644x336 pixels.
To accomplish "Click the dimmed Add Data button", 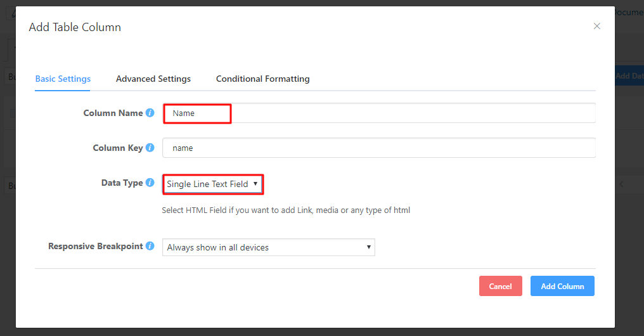I will (629, 76).
